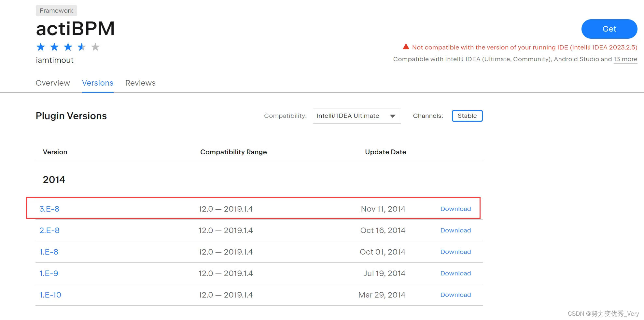Open version 1.E-9 details

tap(49, 273)
